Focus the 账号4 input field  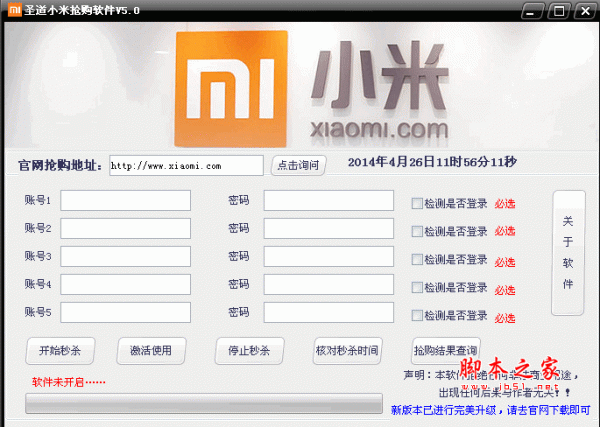[126, 284]
